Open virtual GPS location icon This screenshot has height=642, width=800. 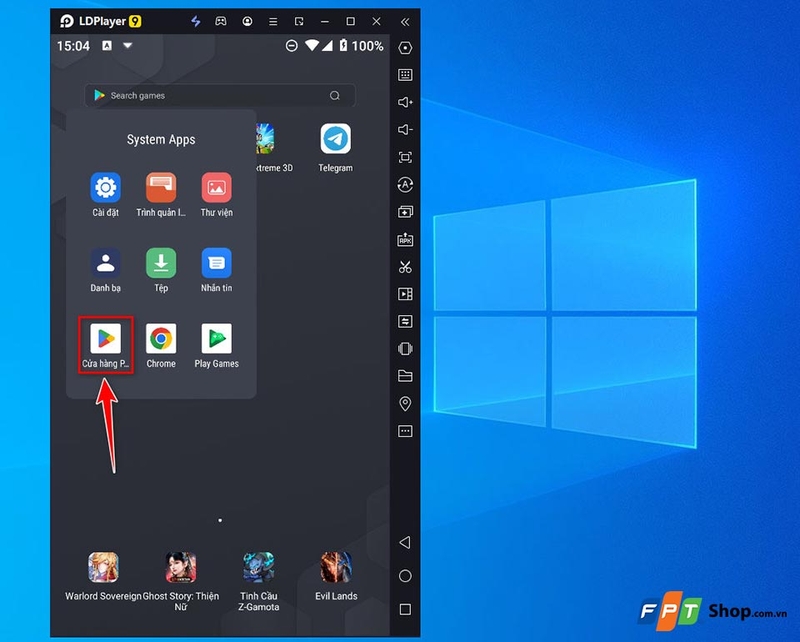pos(405,404)
